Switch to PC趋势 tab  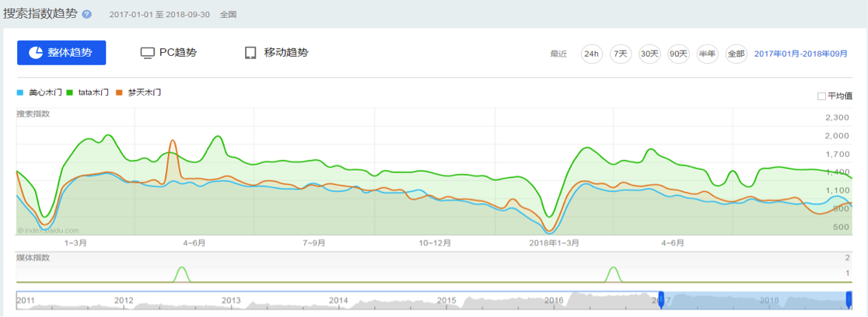[x=168, y=53]
